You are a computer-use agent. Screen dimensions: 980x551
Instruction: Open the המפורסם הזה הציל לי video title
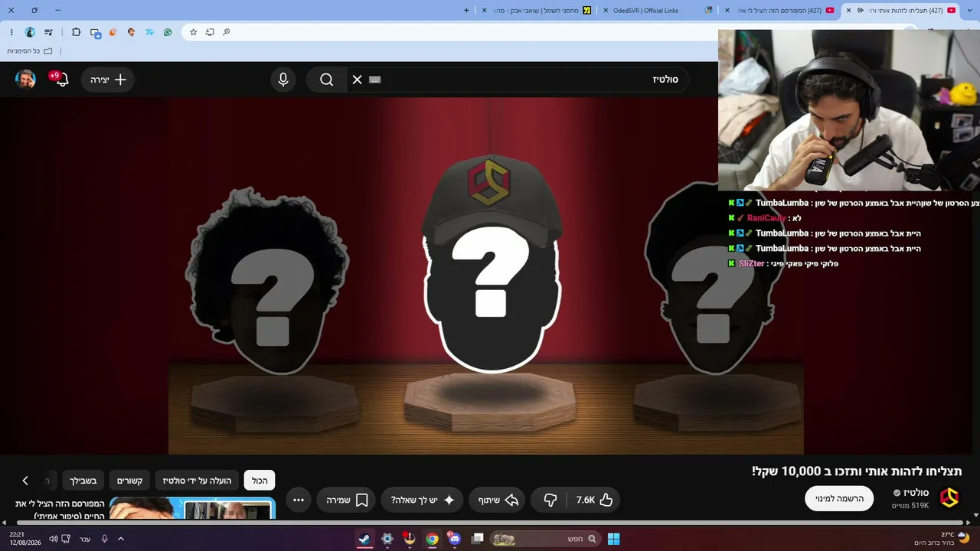click(x=60, y=510)
